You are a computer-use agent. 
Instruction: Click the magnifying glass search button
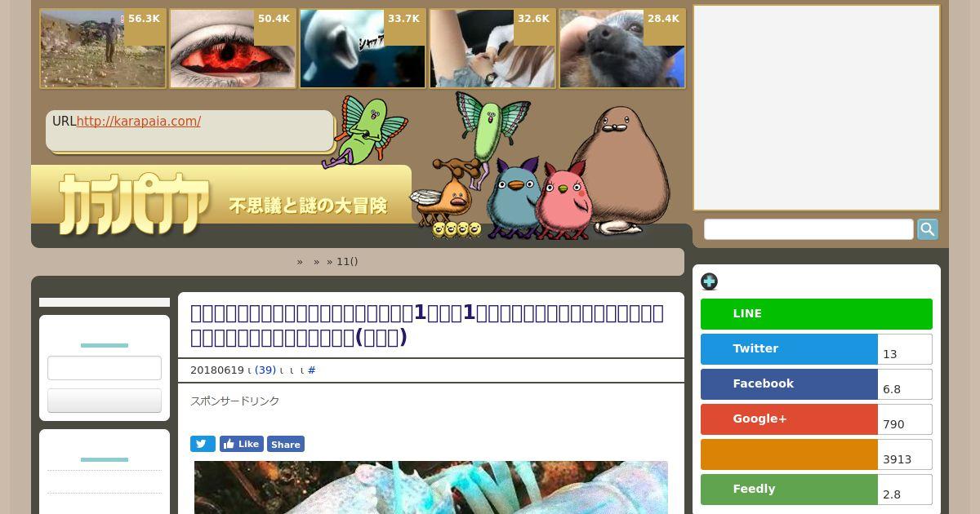click(x=928, y=229)
